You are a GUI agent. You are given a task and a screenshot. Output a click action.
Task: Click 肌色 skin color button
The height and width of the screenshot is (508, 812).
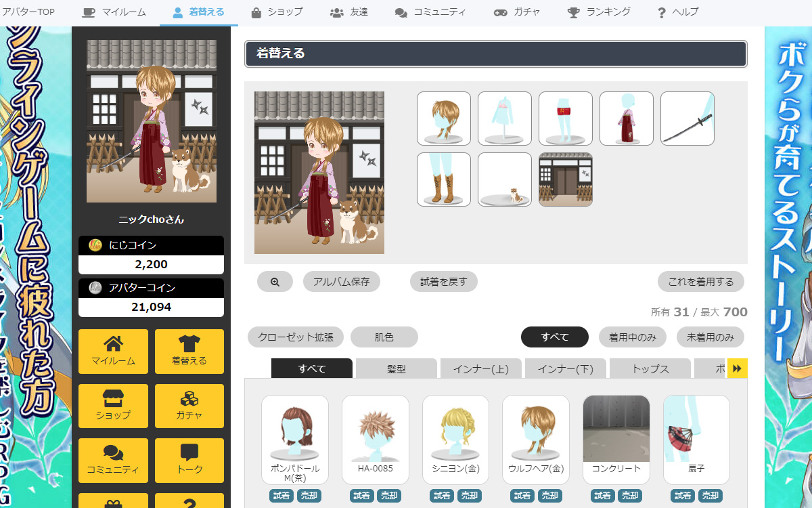tap(384, 337)
